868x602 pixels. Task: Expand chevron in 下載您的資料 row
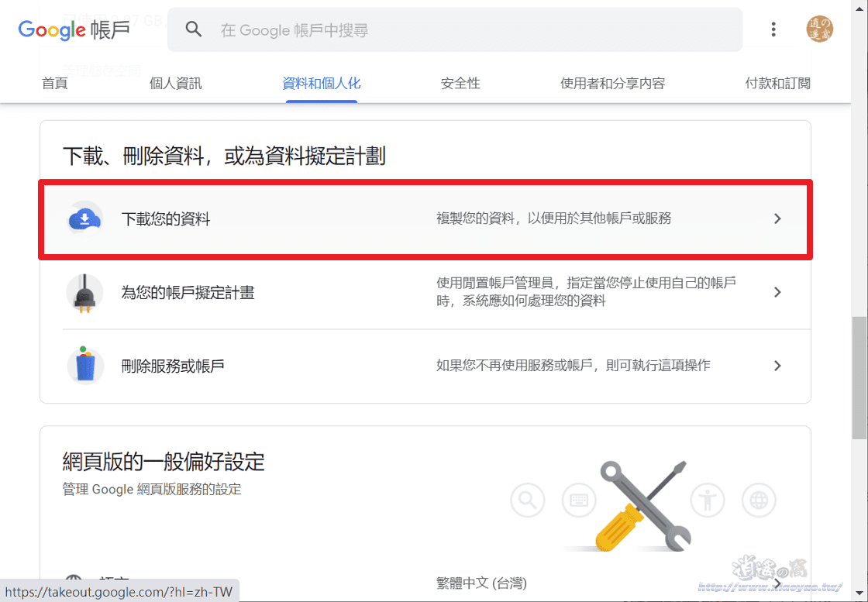(x=777, y=218)
